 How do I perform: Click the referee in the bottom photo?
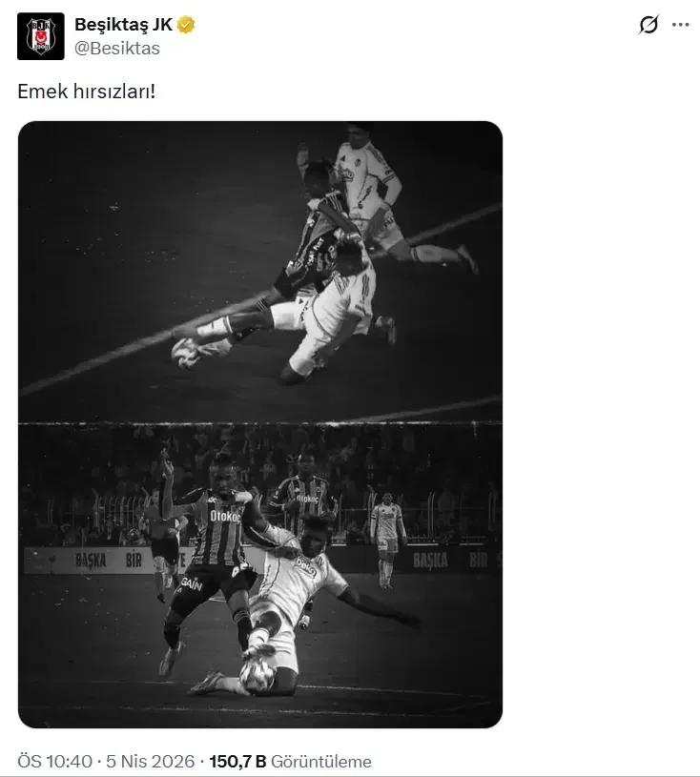(x=165, y=541)
